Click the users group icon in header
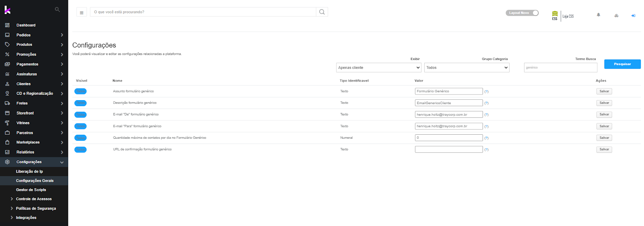 (616, 16)
